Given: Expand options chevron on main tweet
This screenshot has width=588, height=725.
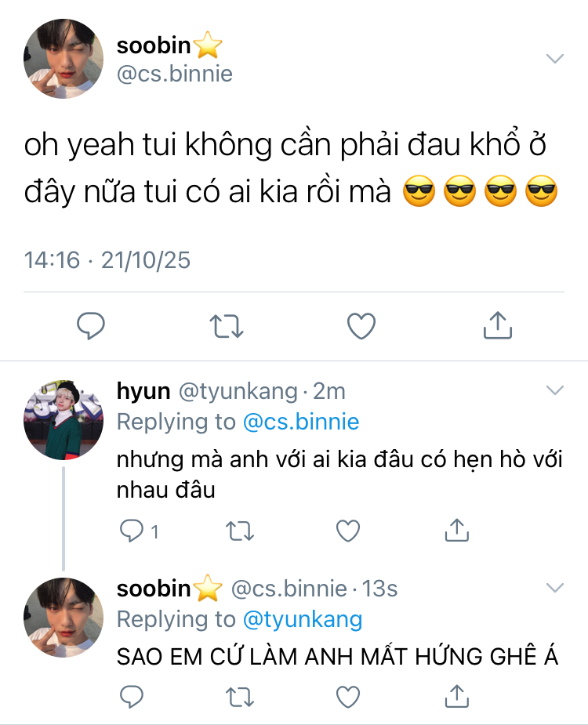Looking at the screenshot, I should (555, 59).
